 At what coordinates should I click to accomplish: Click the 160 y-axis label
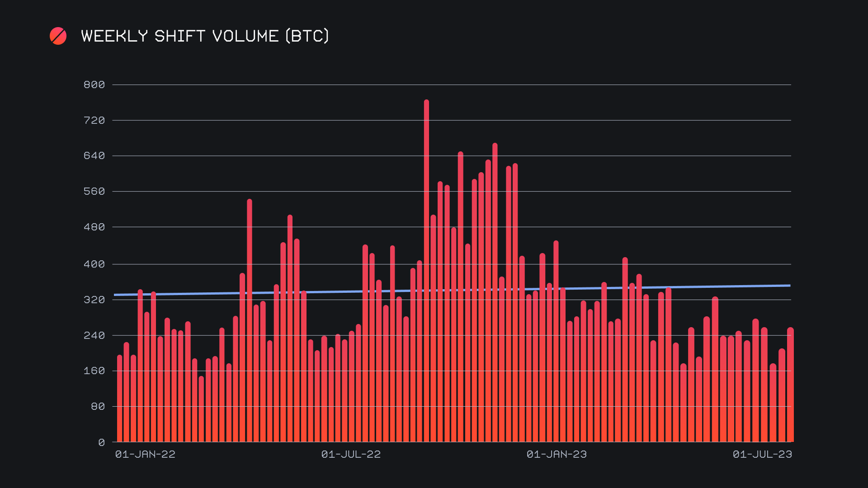tap(94, 371)
